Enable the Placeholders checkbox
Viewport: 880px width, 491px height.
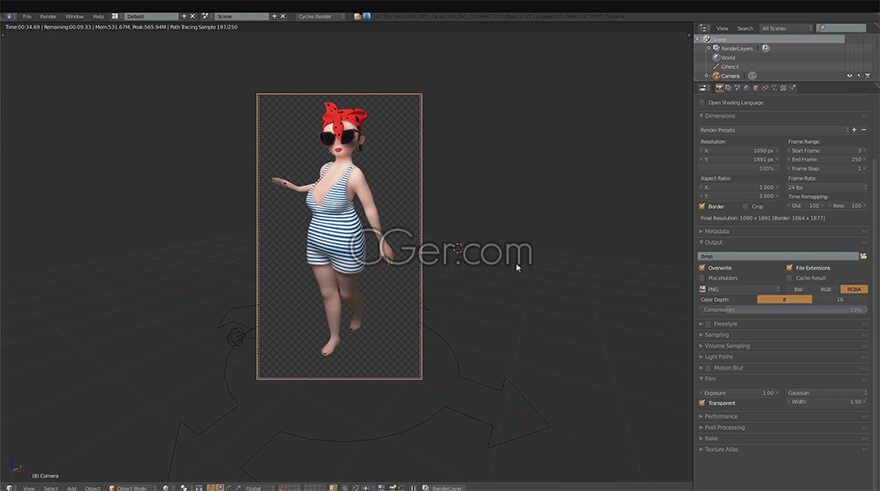702,278
